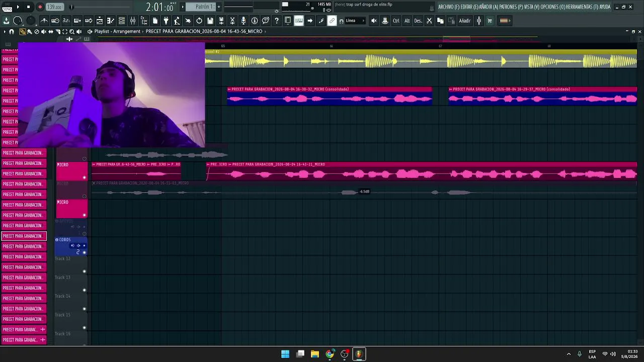Open the mixer with the faders icon
Screen dimensions: 644x362
pos(133,21)
